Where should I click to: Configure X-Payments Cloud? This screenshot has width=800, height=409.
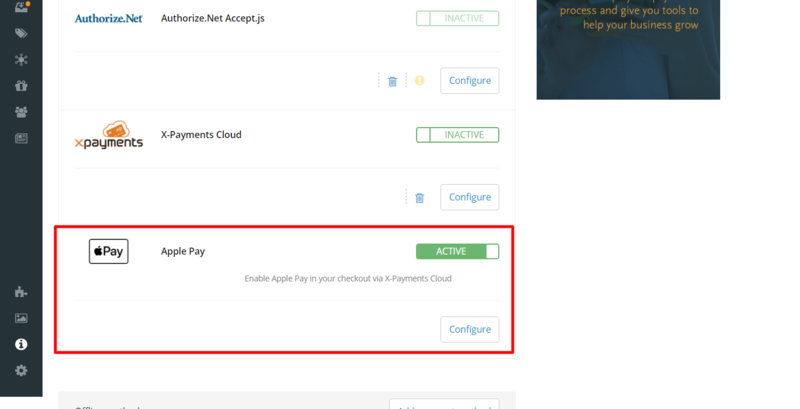[x=470, y=197]
